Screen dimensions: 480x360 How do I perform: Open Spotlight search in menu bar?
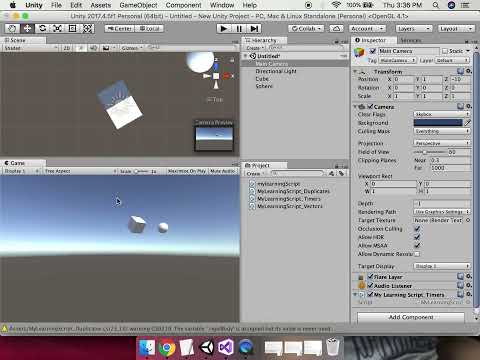point(435,5)
